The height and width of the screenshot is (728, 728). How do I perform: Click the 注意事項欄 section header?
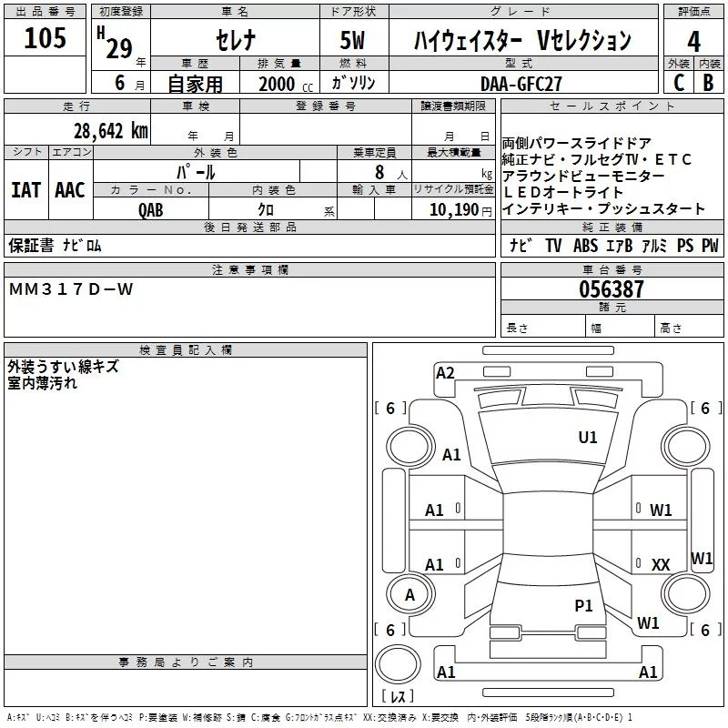pos(249,269)
